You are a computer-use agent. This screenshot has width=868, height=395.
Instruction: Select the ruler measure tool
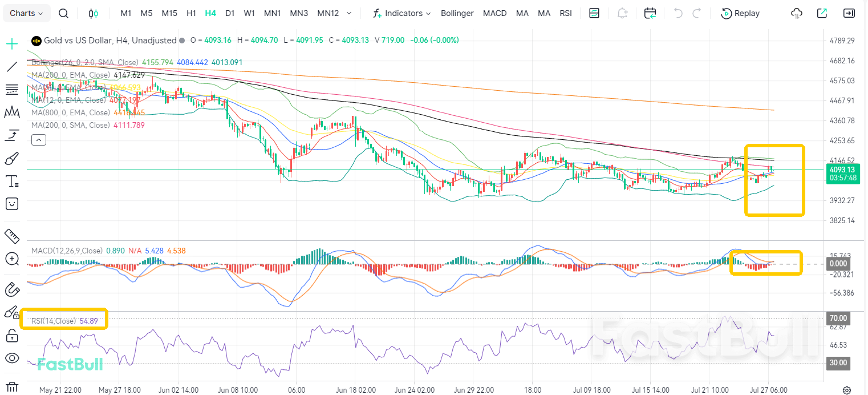tap(12, 236)
